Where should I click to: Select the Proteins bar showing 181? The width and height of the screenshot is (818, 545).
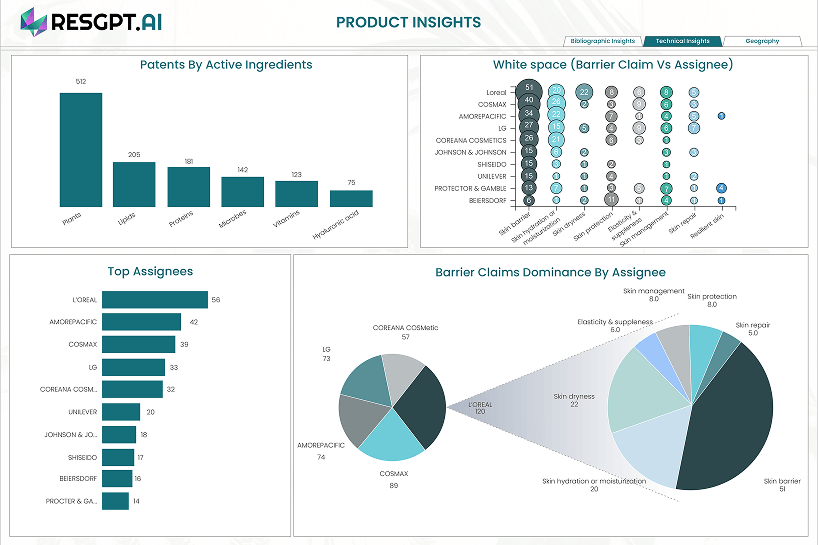click(x=188, y=187)
